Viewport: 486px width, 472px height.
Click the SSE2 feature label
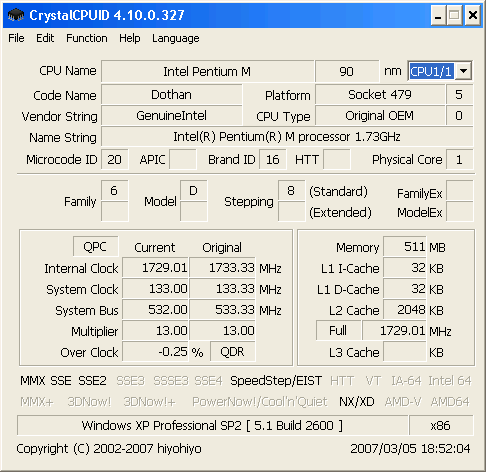[x=92, y=381]
